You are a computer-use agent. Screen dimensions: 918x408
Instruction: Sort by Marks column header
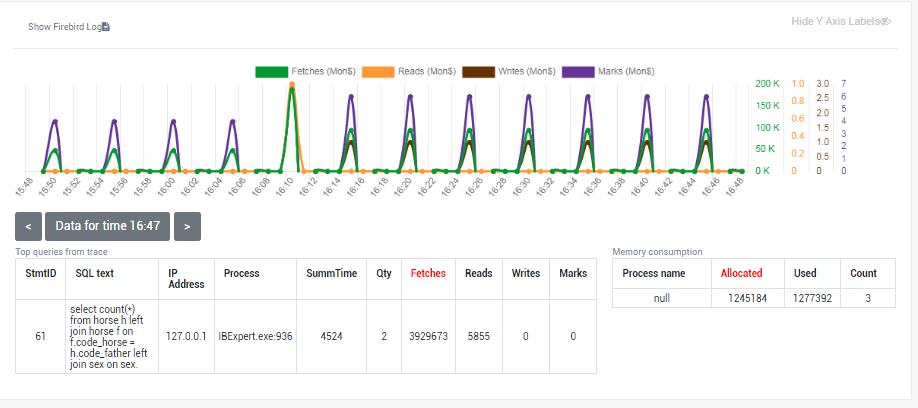pos(573,273)
